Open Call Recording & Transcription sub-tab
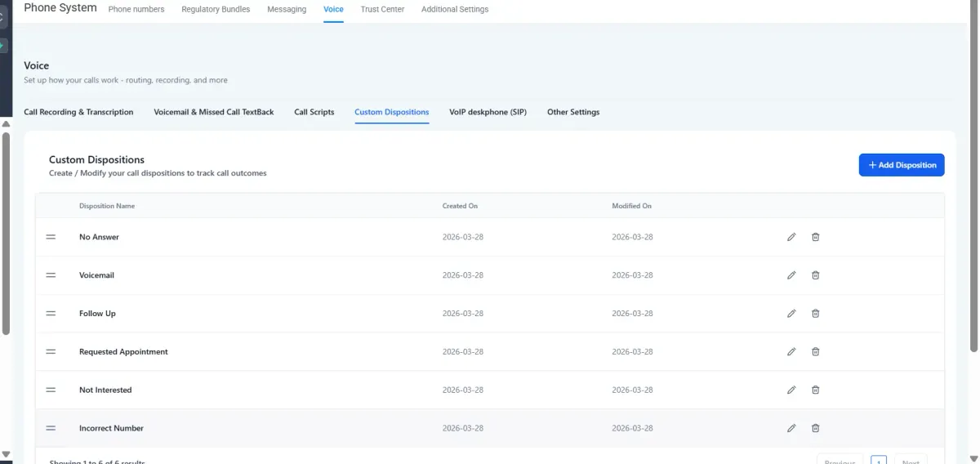980x464 pixels. point(78,112)
